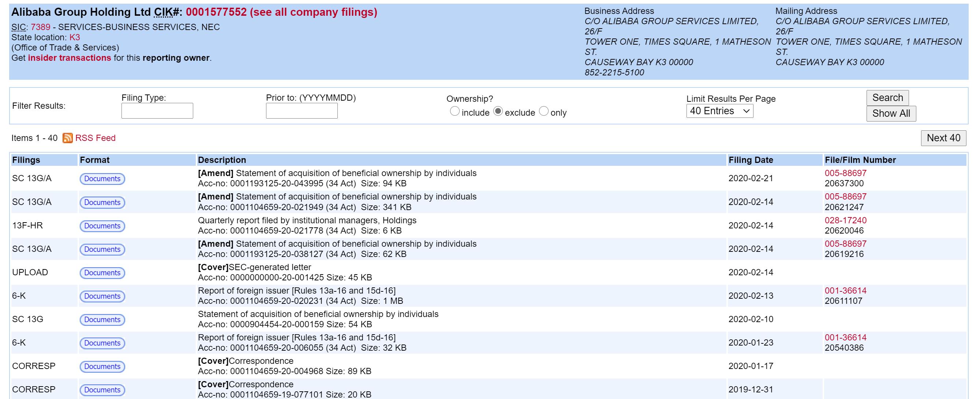Go to Next 40 results
Image resolution: width=980 pixels, height=399 pixels.
[x=943, y=138]
